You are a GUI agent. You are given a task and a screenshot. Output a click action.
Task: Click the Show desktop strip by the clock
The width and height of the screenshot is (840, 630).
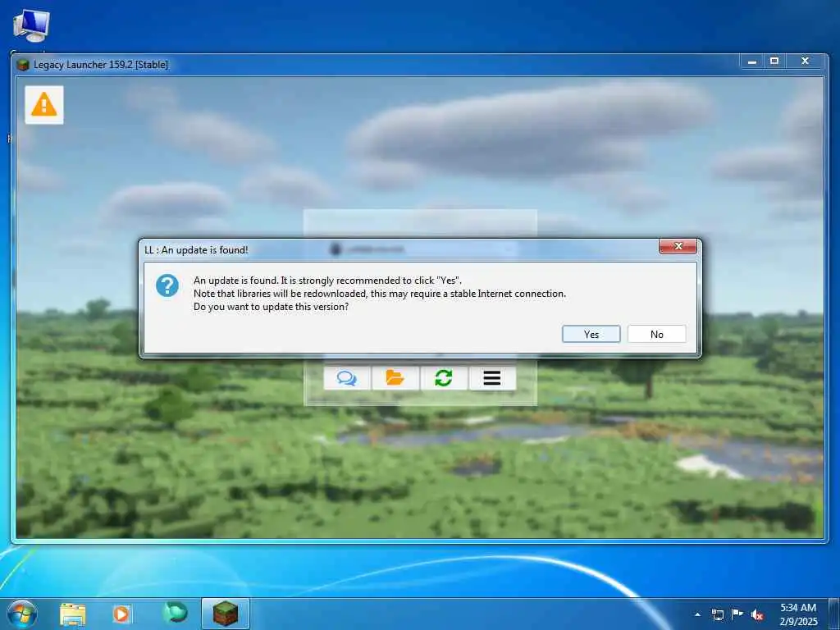pyautogui.click(x=833, y=614)
